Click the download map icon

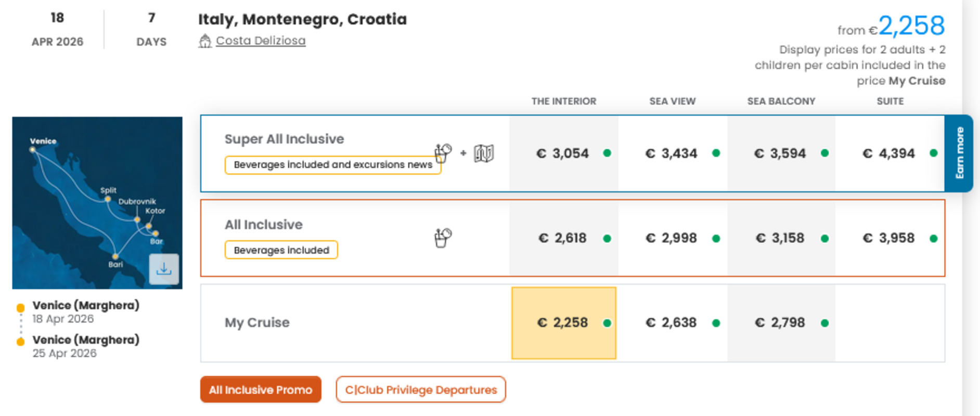tap(164, 269)
